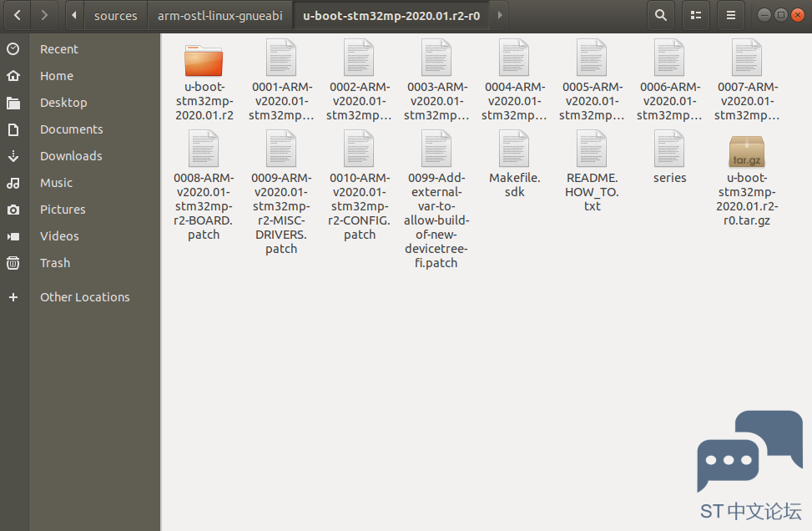Open the hamburger menu button
Image resolution: width=812 pixels, height=531 pixels.
tap(731, 16)
